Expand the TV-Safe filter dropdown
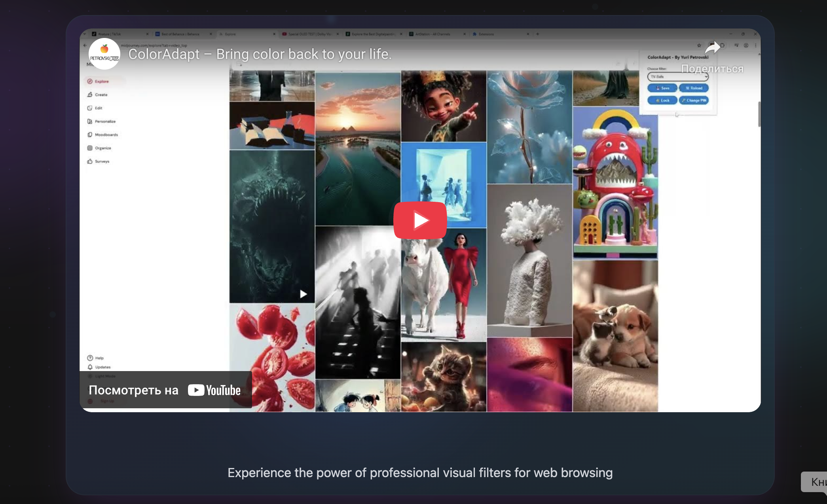The image size is (827, 504). [677, 77]
